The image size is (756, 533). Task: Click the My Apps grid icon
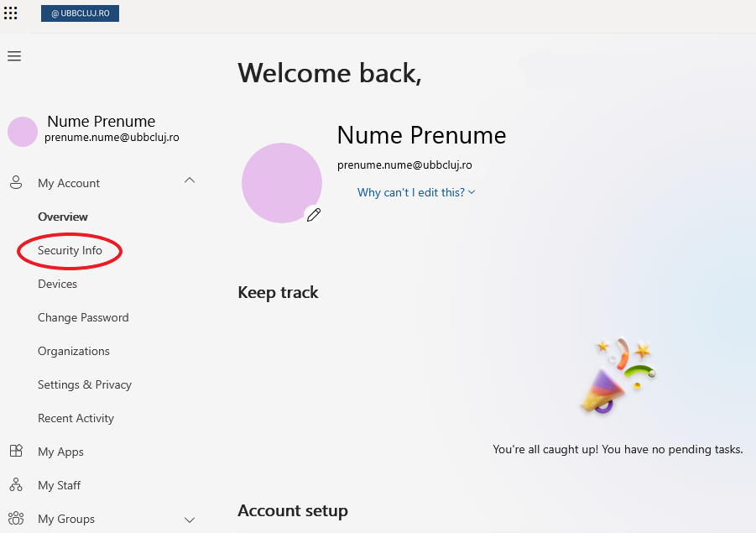[16, 452]
